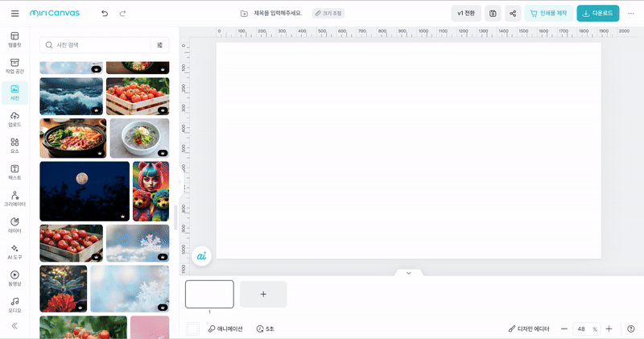Save the design with the save icon
Screen dimensions: 644x339
click(x=493, y=14)
